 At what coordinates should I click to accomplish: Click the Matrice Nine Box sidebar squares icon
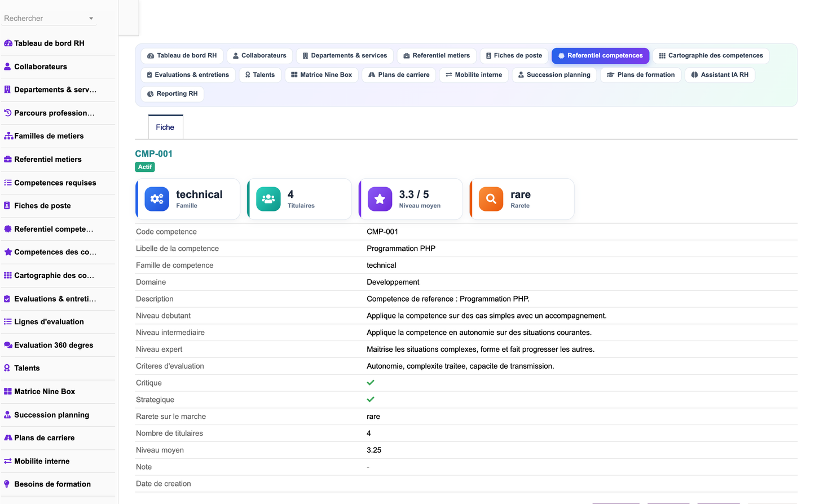8,391
